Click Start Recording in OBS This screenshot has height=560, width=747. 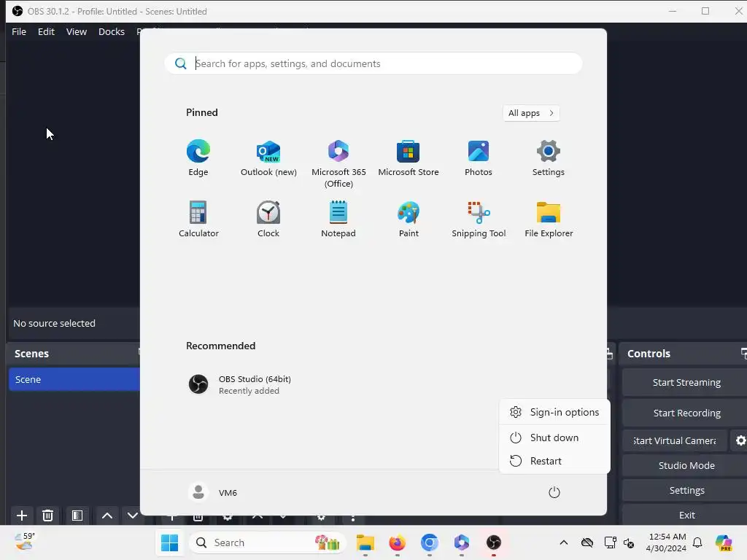coord(686,413)
